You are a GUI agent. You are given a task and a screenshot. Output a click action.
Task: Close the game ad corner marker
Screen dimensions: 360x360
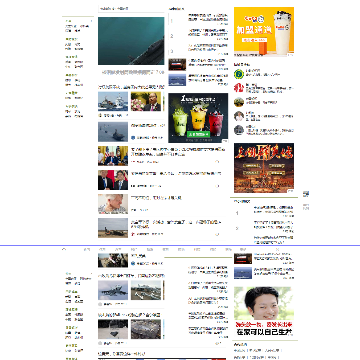click(291, 191)
